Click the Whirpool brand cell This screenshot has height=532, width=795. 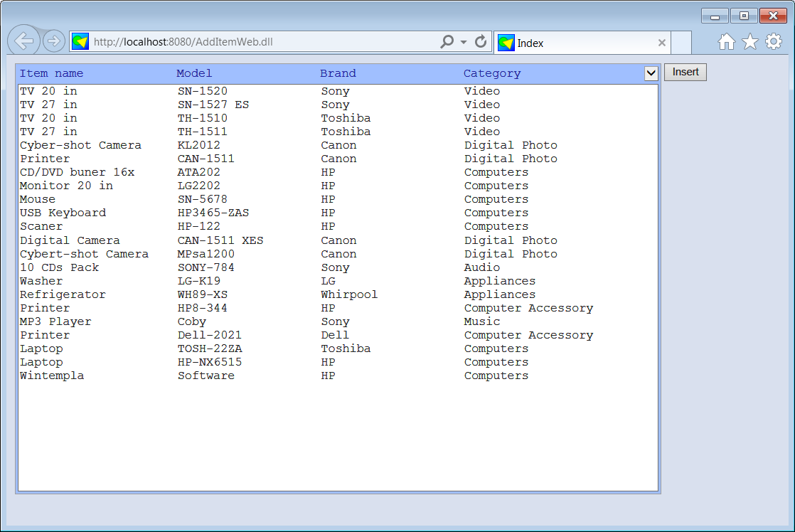349,294
